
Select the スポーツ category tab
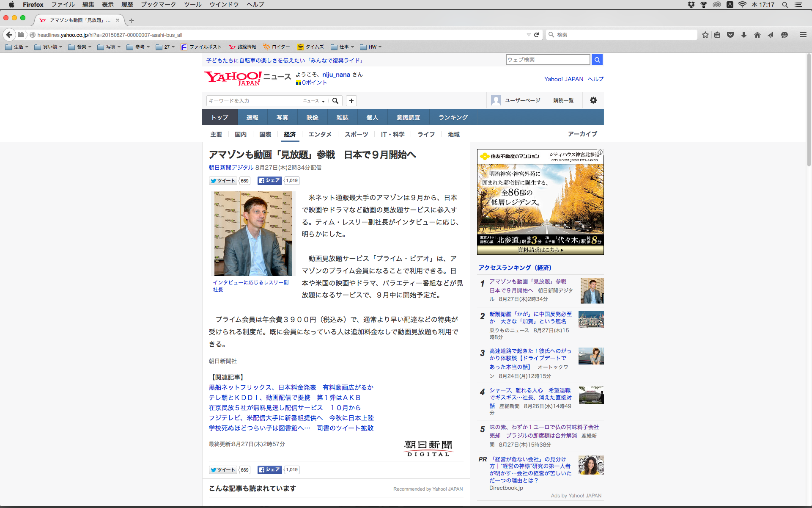(x=356, y=134)
